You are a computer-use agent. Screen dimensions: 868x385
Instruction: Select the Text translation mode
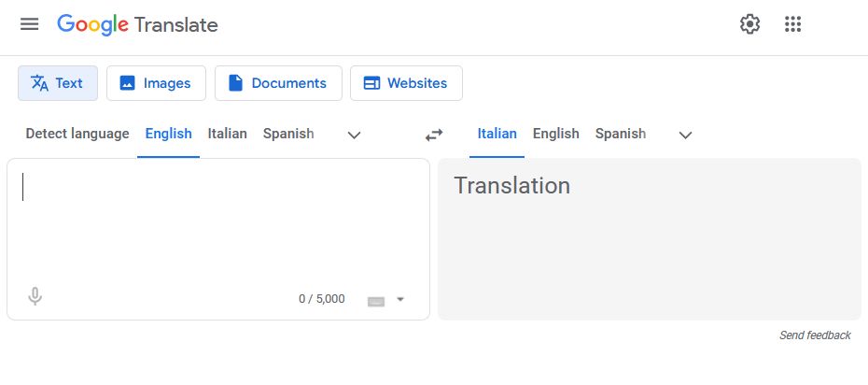coord(58,83)
